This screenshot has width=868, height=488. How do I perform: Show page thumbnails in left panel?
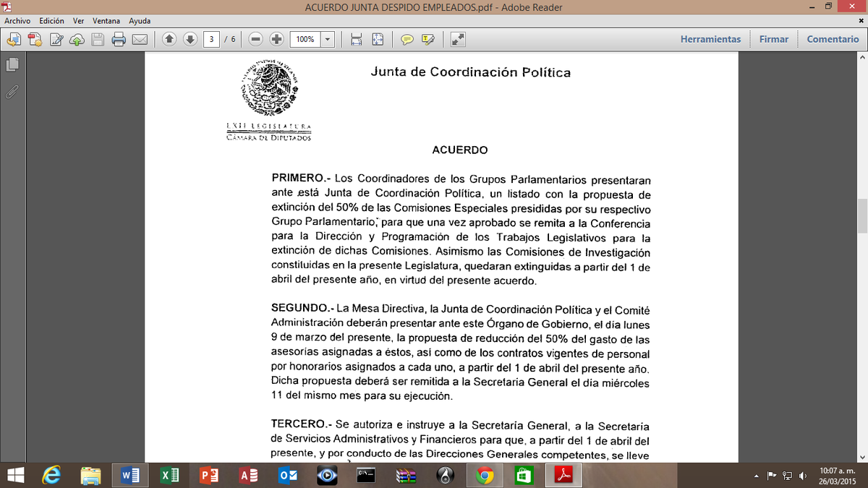pos(12,65)
